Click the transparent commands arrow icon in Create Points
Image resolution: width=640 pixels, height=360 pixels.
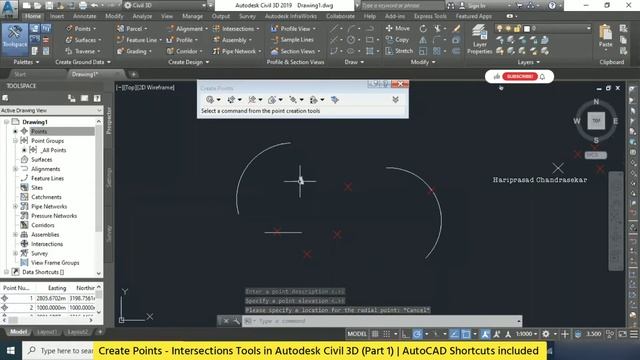coord(335,100)
